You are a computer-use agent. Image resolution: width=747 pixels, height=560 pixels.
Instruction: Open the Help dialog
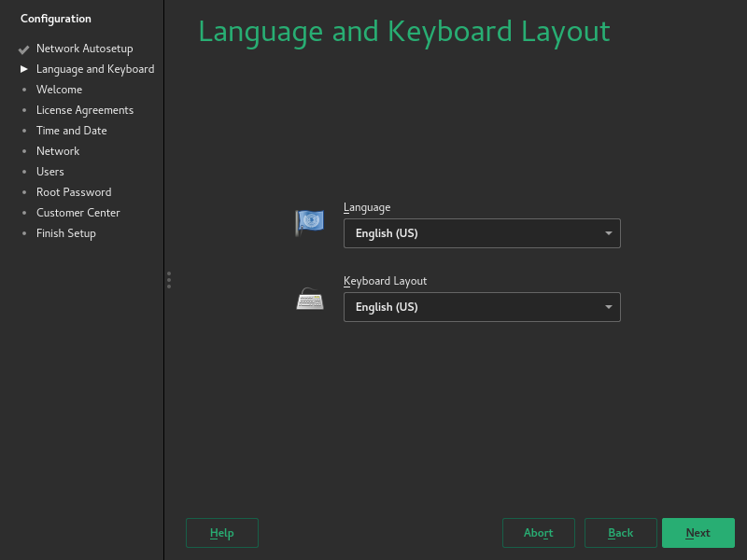(x=221, y=533)
